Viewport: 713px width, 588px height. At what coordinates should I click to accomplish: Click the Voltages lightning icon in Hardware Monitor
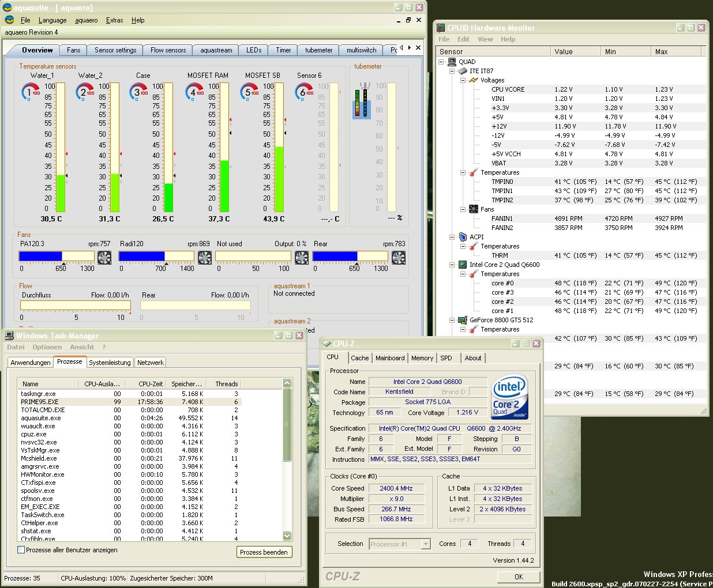pos(474,80)
